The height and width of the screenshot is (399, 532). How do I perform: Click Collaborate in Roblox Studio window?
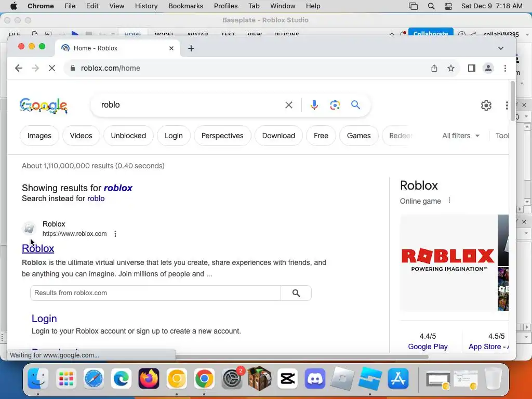point(431,33)
